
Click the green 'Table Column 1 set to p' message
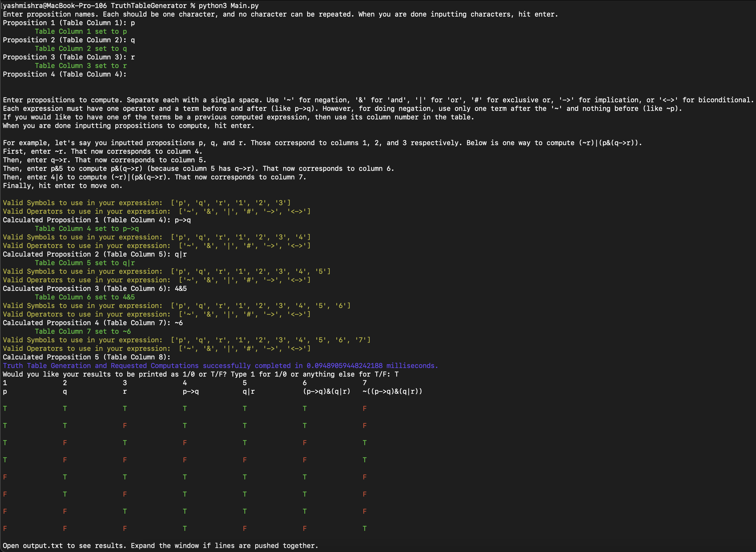point(81,31)
